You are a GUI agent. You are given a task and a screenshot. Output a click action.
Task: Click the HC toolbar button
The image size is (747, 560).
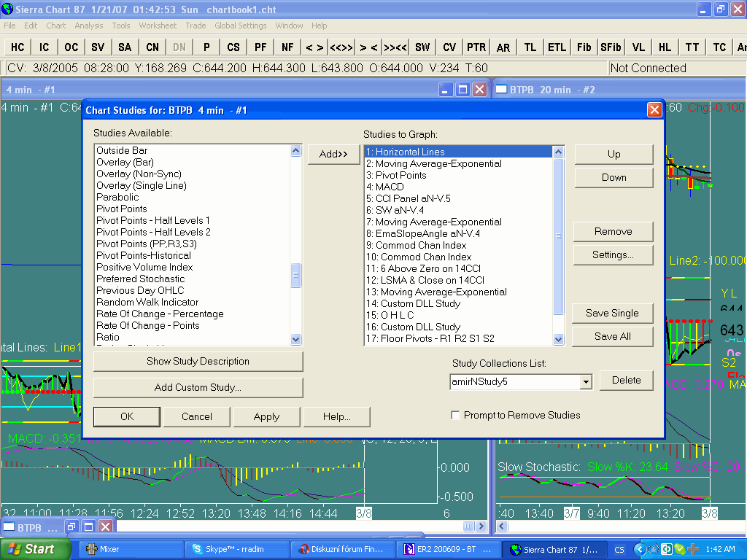coord(18,47)
